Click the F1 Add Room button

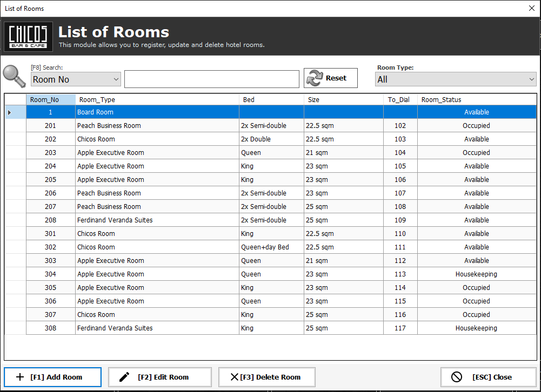coord(53,377)
